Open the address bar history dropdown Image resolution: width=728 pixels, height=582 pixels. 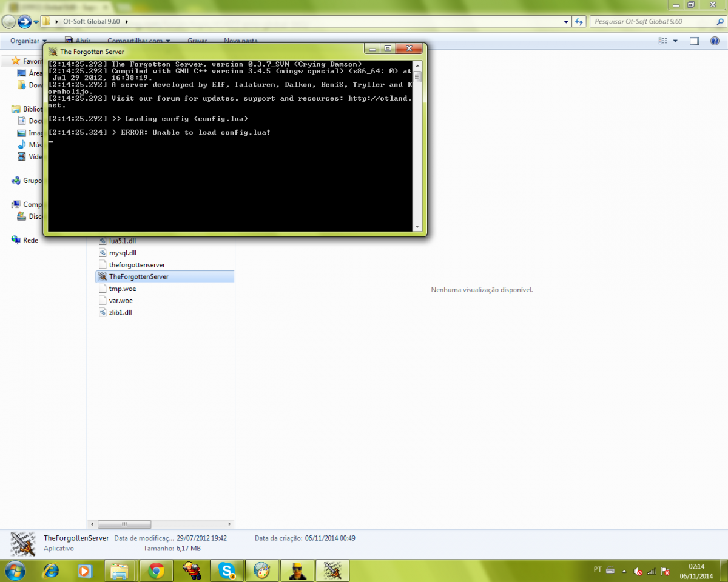pos(566,22)
